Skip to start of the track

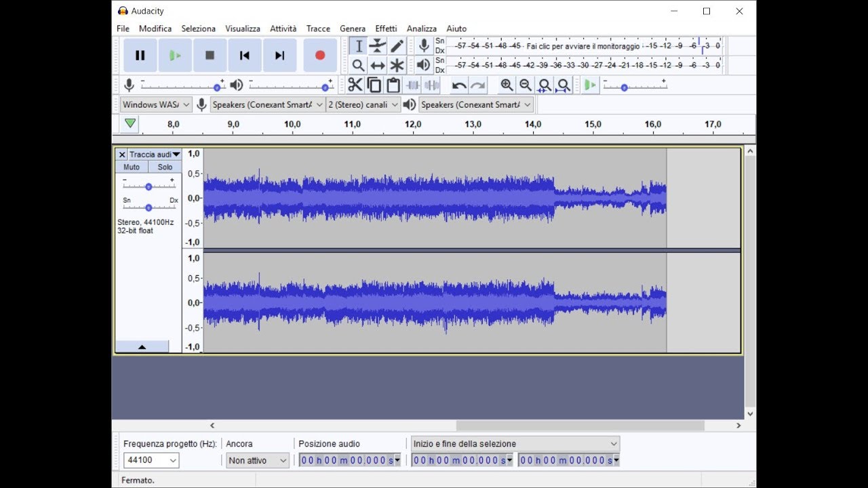[245, 56]
